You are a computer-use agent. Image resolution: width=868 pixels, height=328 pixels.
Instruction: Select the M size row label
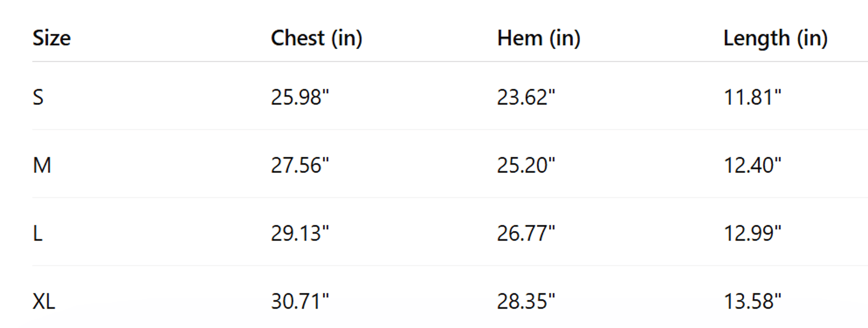coord(42,165)
